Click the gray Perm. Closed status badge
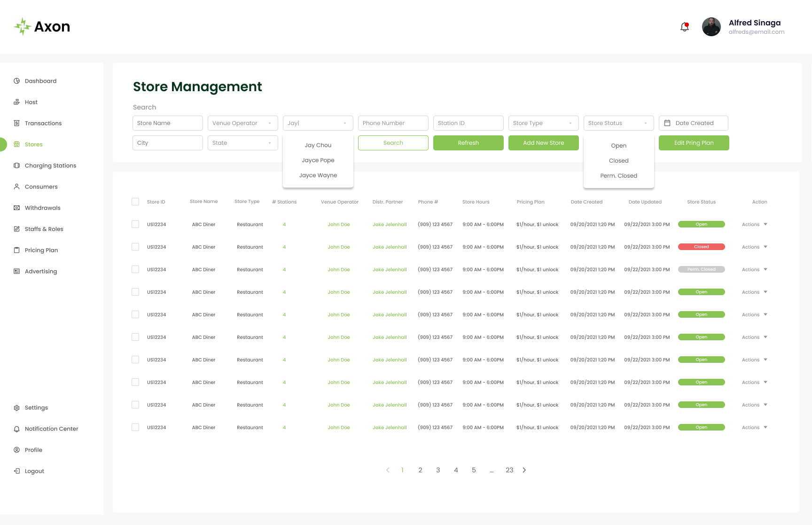 (x=702, y=269)
